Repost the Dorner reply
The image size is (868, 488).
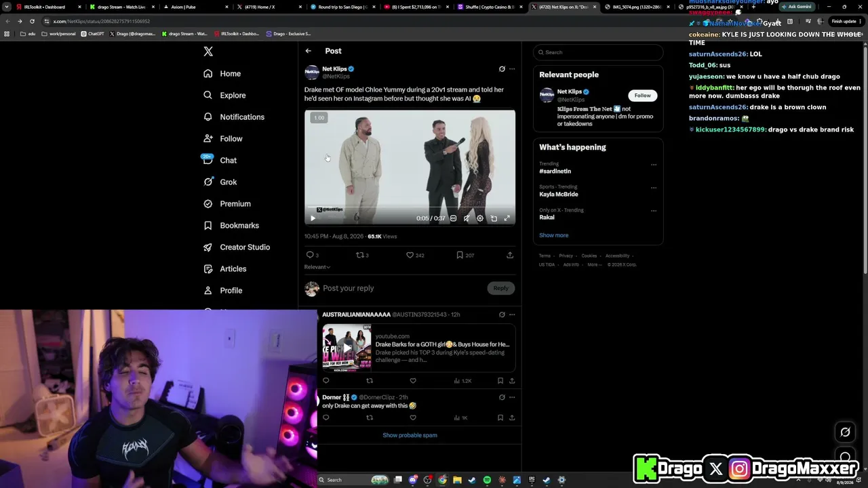[x=370, y=418]
